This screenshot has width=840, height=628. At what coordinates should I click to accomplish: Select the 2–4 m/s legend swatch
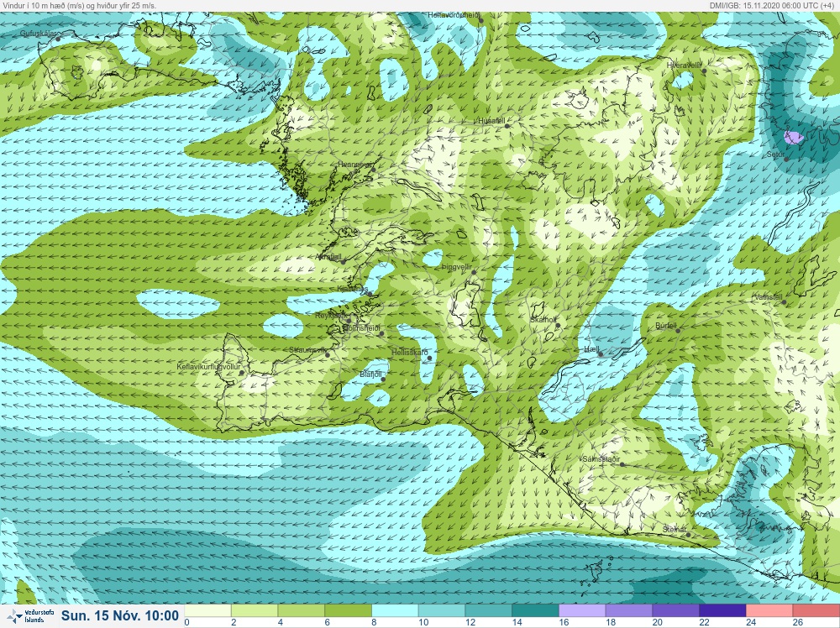coord(255,611)
